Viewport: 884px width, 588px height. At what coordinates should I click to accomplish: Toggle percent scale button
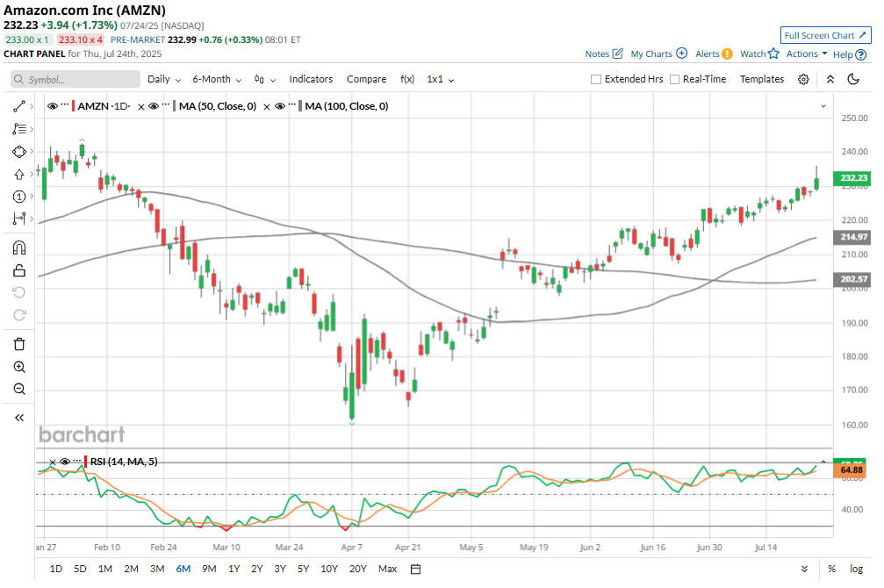831,569
